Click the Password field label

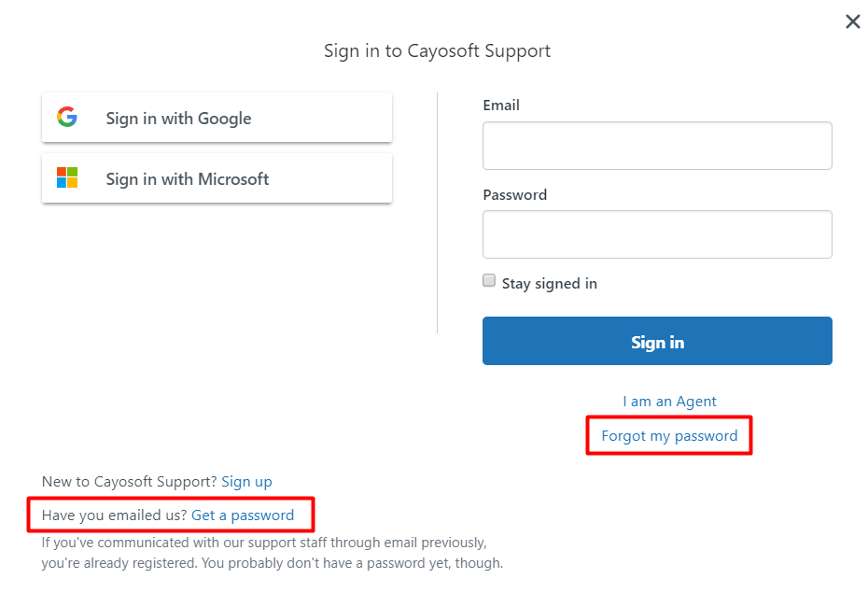[x=515, y=195]
